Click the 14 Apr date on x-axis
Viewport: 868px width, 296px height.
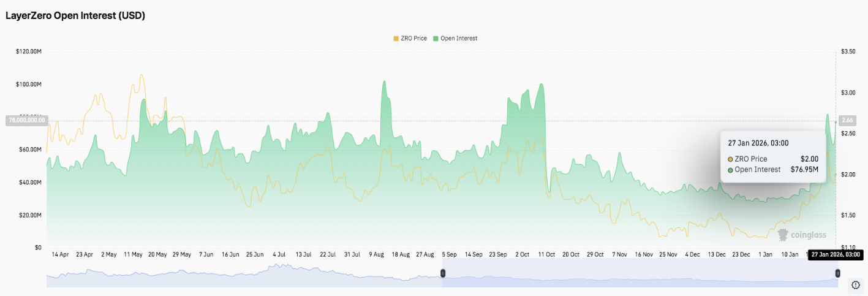pyautogui.click(x=60, y=254)
